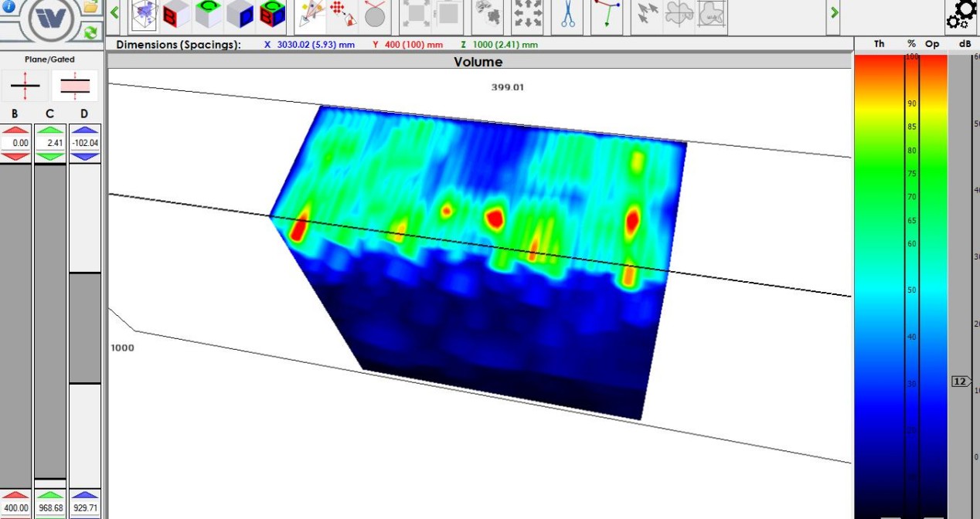980x519 pixels.
Task: Click the XYZ axes orientation icon
Action: (607, 14)
